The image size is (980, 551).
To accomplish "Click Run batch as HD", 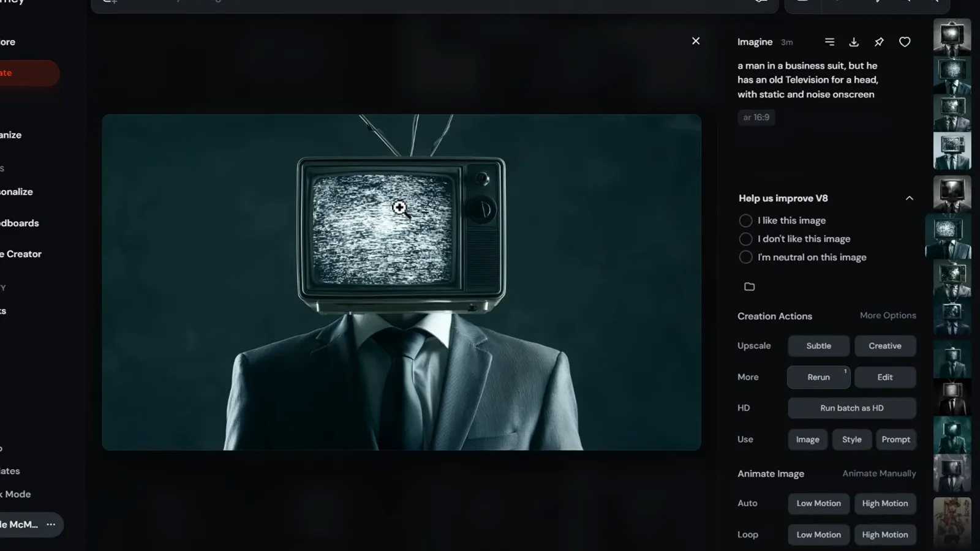I will tap(852, 408).
